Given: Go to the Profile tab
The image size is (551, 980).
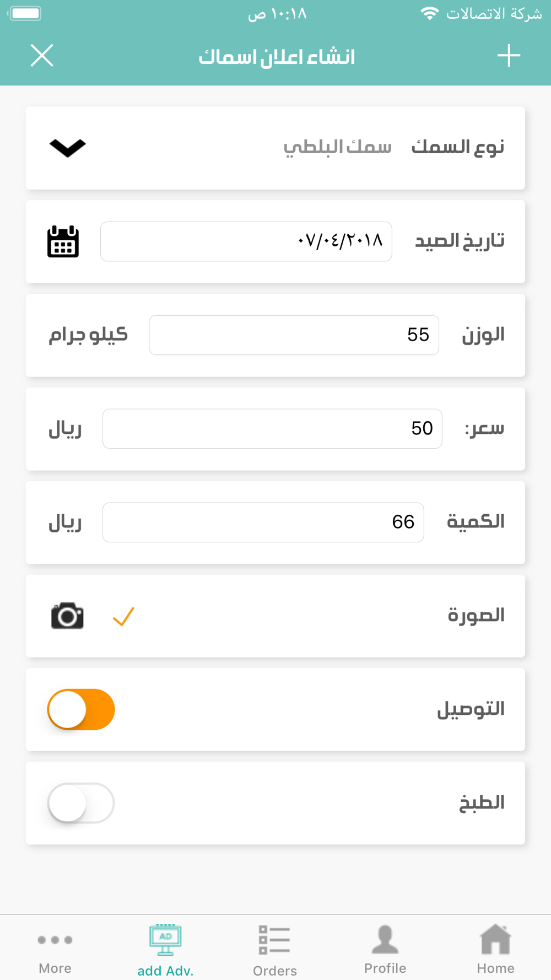Looking at the screenshot, I should pyautogui.click(x=385, y=949).
